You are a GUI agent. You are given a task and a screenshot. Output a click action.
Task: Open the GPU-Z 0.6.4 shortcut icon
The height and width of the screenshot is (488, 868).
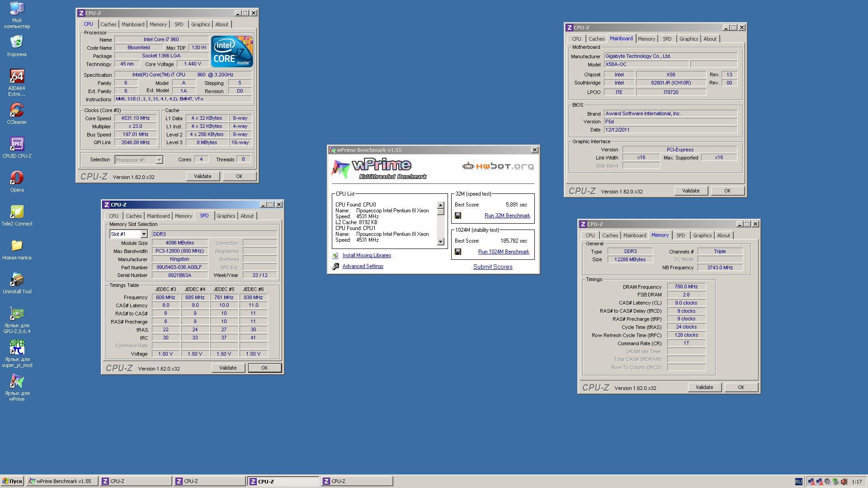pos(17,313)
